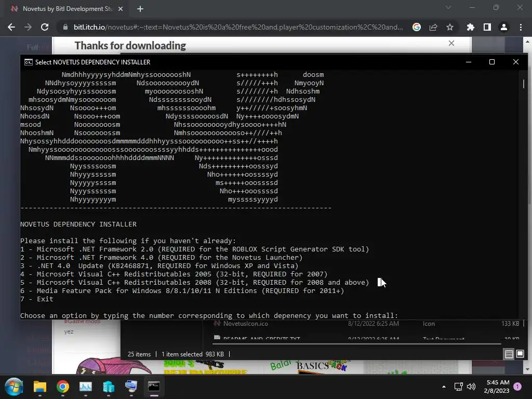The image size is (532, 399).
Task: Open Chrome from the taskbar
Action: coord(63,387)
